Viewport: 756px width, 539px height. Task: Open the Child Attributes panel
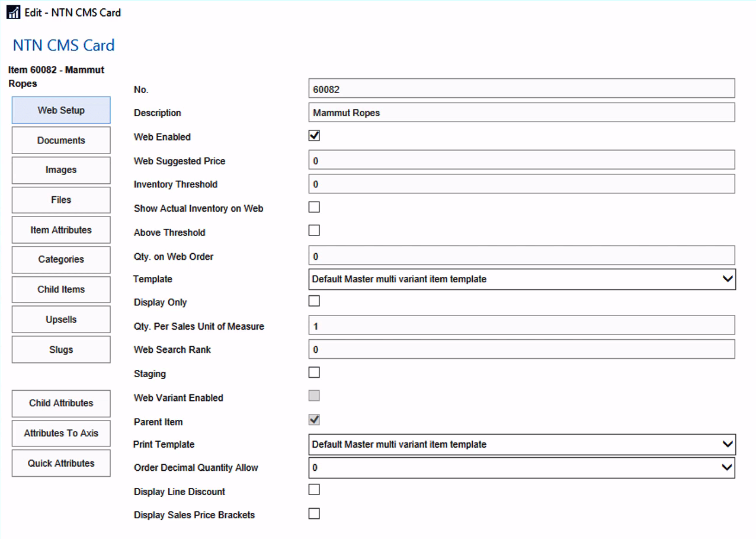pyautogui.click(x=60, y=403)
